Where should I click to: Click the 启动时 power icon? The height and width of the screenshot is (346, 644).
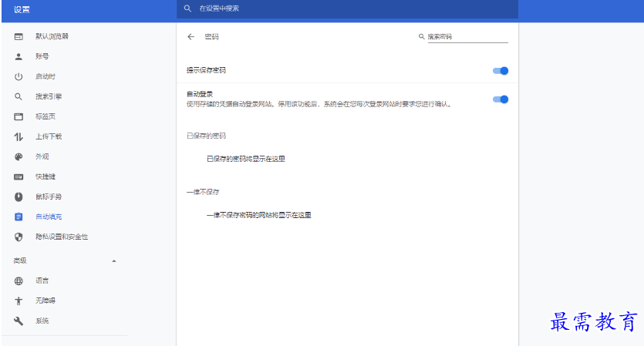[x=19, y=77]
